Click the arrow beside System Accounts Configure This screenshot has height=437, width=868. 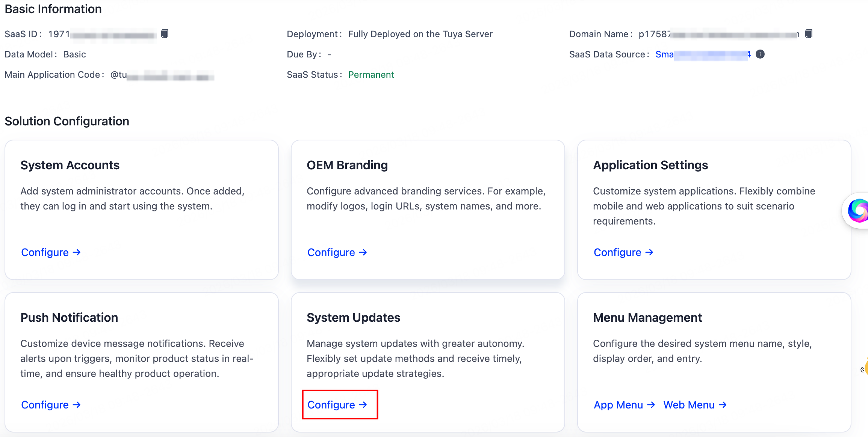click(x=77, y=252)
